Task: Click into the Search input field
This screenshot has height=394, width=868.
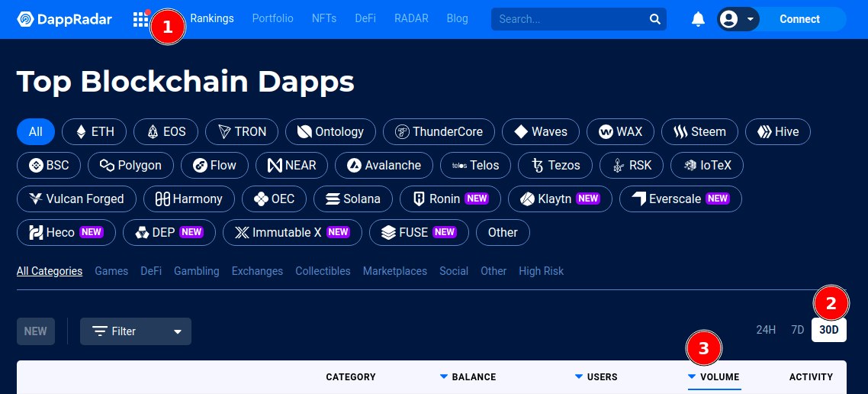Action: coord(568,19)
